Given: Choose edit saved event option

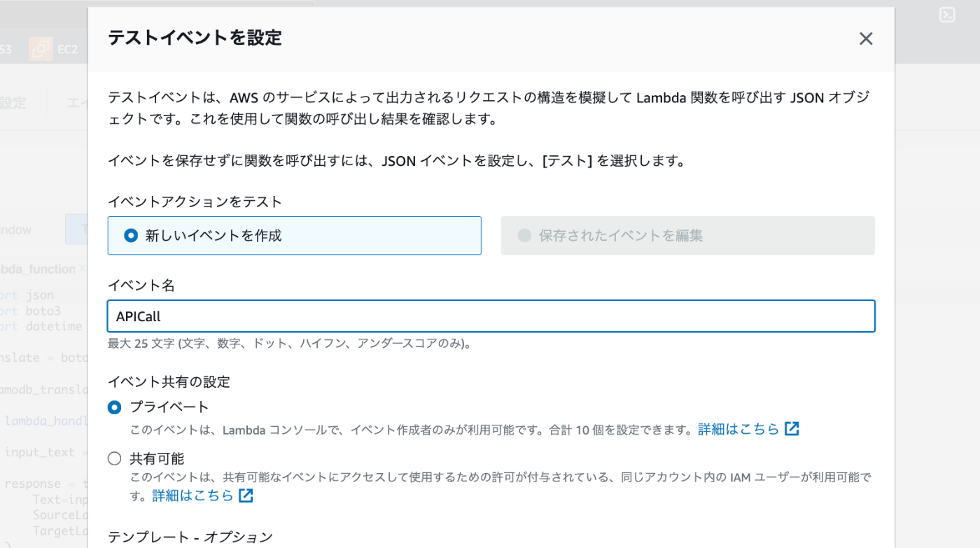Looking at the screenshot, I should (687, 236).
